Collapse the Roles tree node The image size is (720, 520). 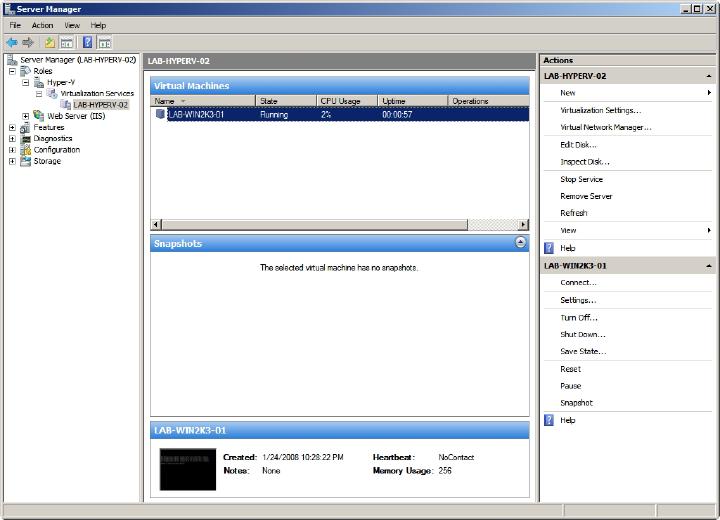pos(12,71)
